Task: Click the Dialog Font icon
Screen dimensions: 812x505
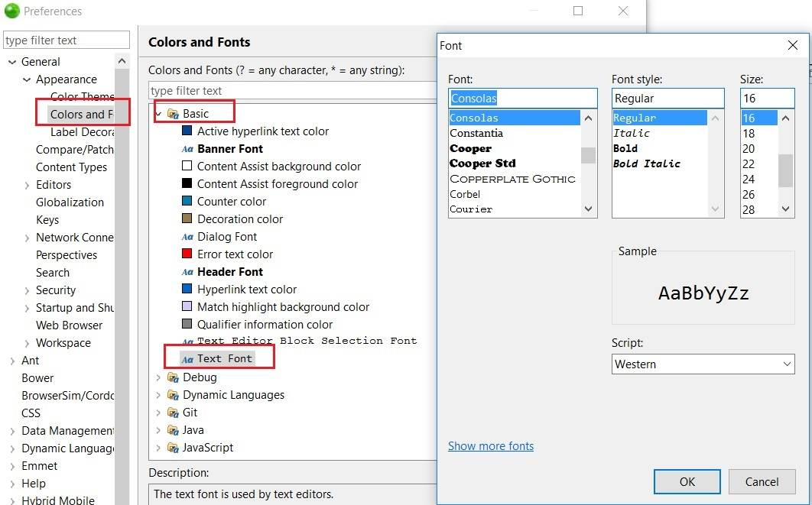Action: click(187, 237)
